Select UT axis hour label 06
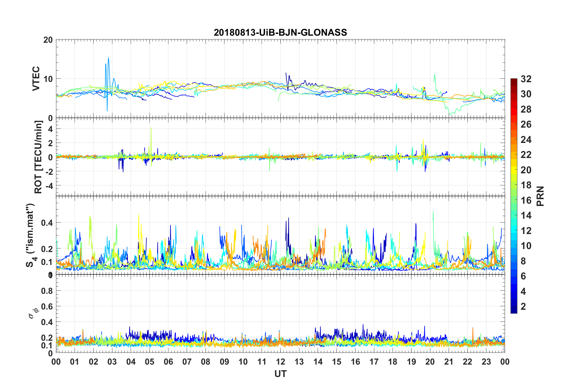 (x=168, y=362)
